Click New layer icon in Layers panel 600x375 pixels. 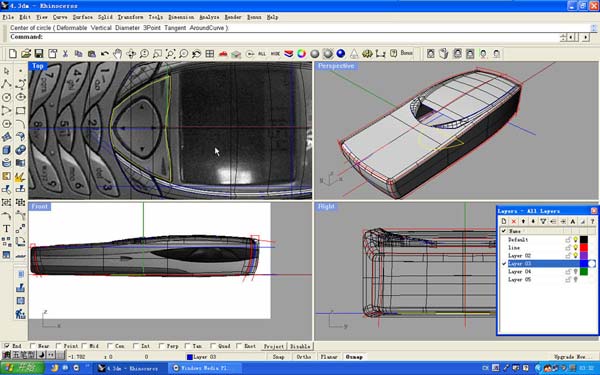[x=504, y=221]
